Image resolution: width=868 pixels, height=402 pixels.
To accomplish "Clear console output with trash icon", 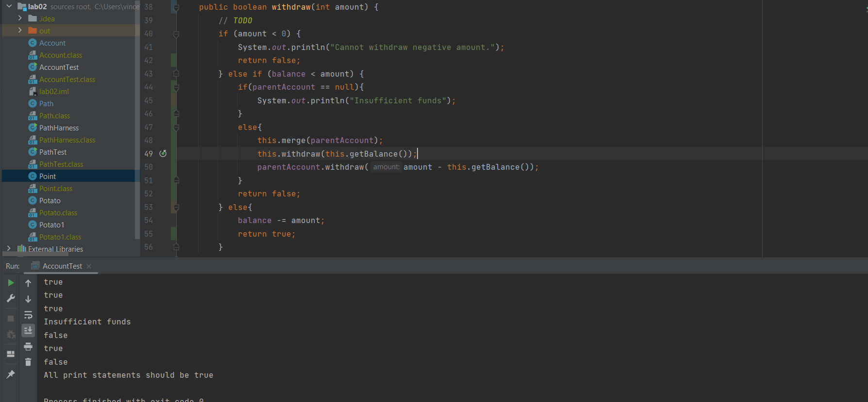I will tap(28, 362).
